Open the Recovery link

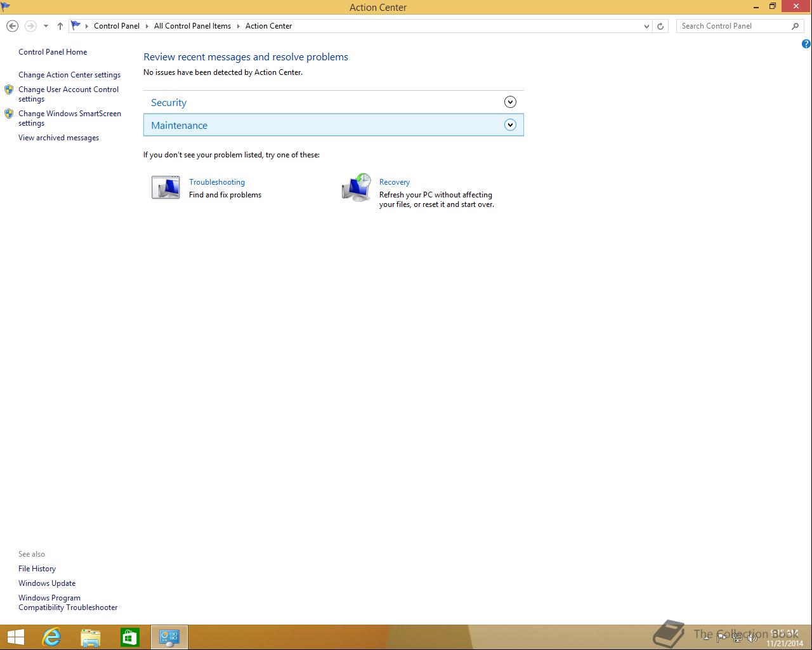[395, 182]
